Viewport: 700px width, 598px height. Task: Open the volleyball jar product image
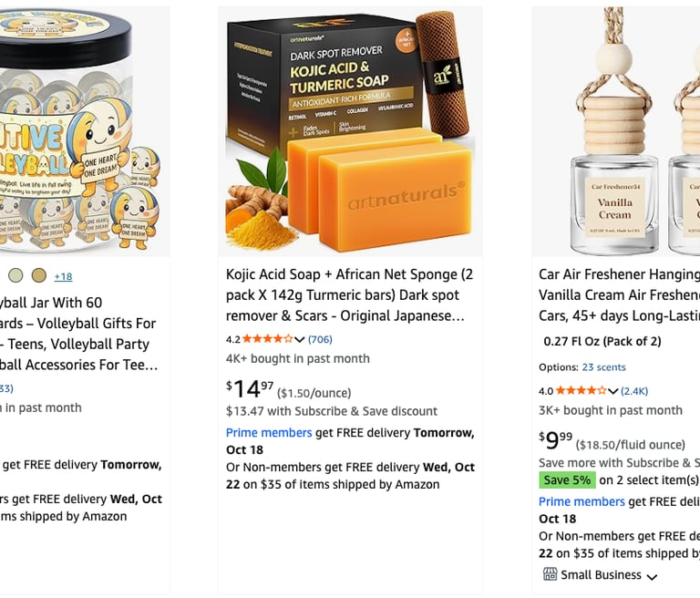click(80, 132)
